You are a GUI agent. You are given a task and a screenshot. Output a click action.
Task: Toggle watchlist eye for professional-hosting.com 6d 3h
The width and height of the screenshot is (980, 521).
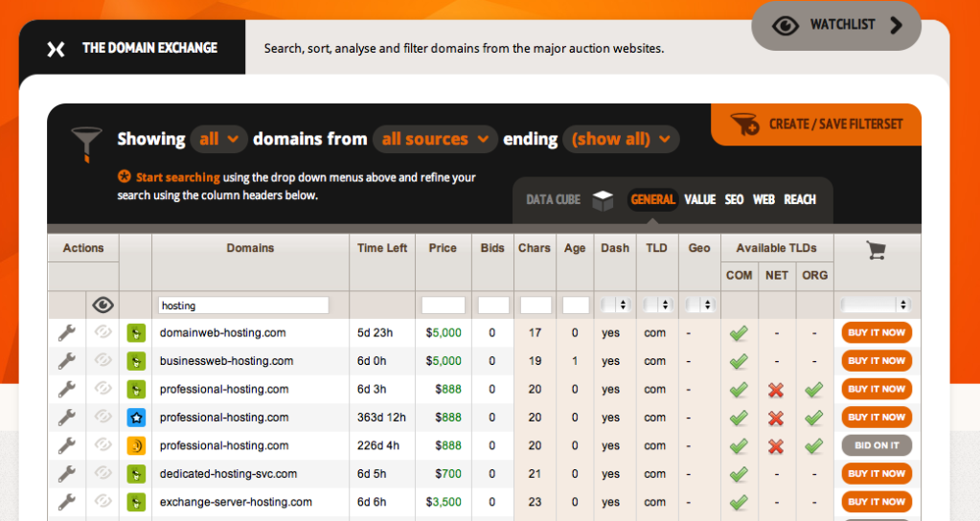click(x=103, y=388)
